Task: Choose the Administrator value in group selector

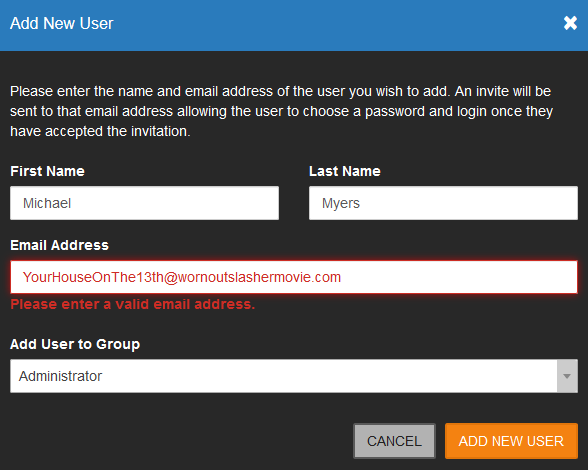Action: pyautogui.click(x=60, y=376)
